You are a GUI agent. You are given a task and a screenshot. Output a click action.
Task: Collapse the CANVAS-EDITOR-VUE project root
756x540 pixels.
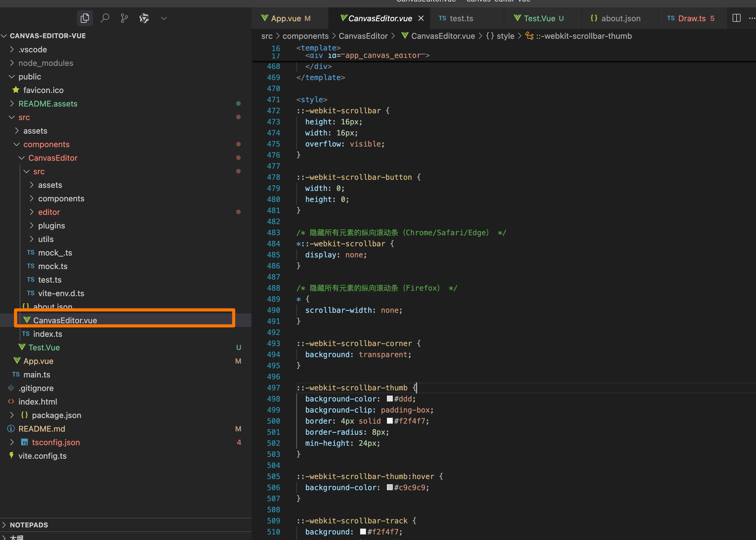tap(47, 36)
